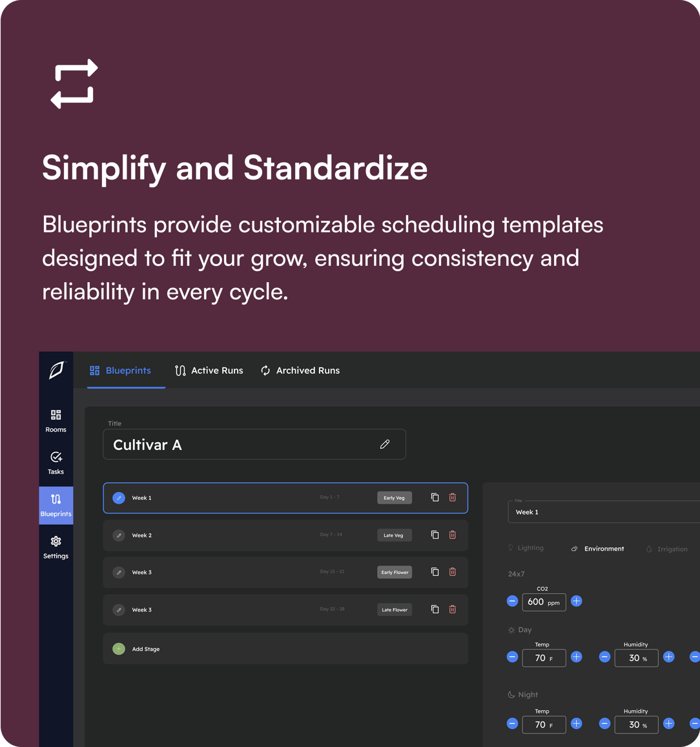
Task: Add a new stage
Action: 285,648
